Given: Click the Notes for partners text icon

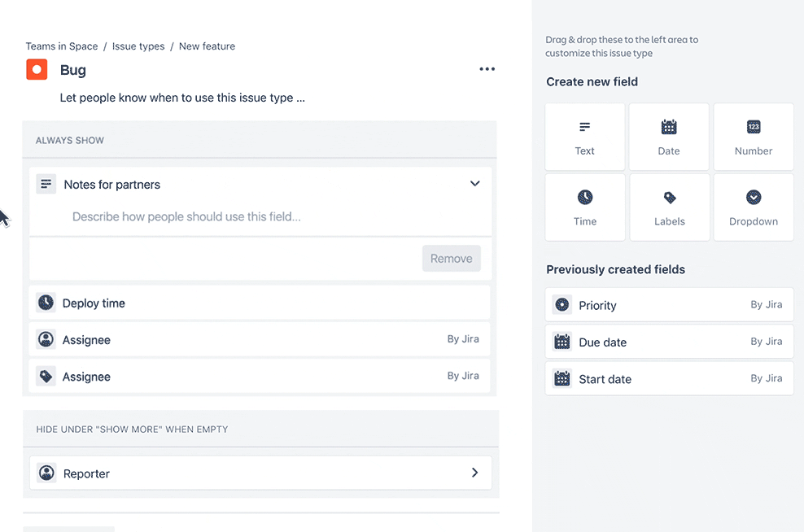Looking at the screenshot, I should tap(46, 185).
